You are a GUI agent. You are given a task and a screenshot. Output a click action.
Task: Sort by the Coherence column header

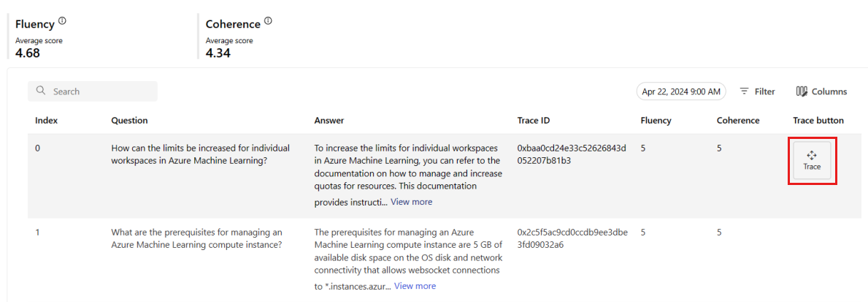point(738,120)
